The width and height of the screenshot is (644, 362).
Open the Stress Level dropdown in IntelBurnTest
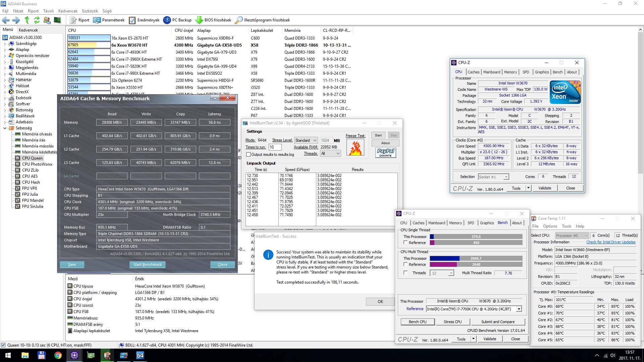pyautogui.click(x=306, y=140)
